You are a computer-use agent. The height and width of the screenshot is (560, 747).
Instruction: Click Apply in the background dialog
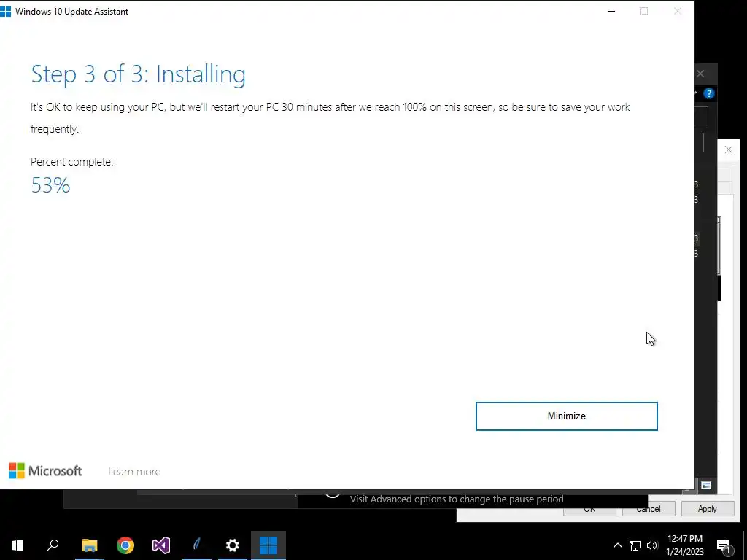pos(707,509)
